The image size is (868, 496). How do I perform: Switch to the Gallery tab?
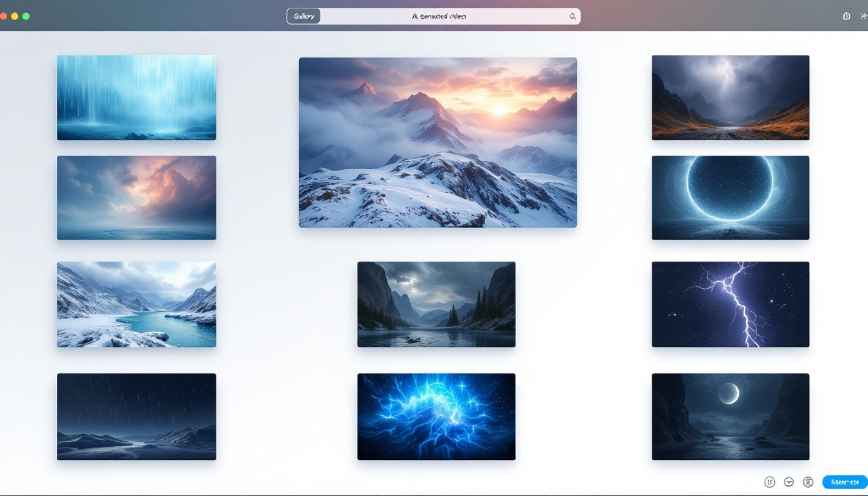[x=304, y=15]
